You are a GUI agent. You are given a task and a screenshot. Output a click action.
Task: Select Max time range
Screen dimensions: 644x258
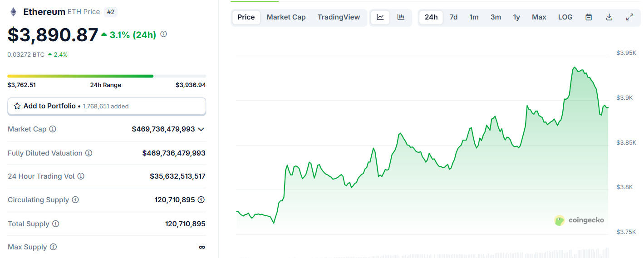point(539,17)
